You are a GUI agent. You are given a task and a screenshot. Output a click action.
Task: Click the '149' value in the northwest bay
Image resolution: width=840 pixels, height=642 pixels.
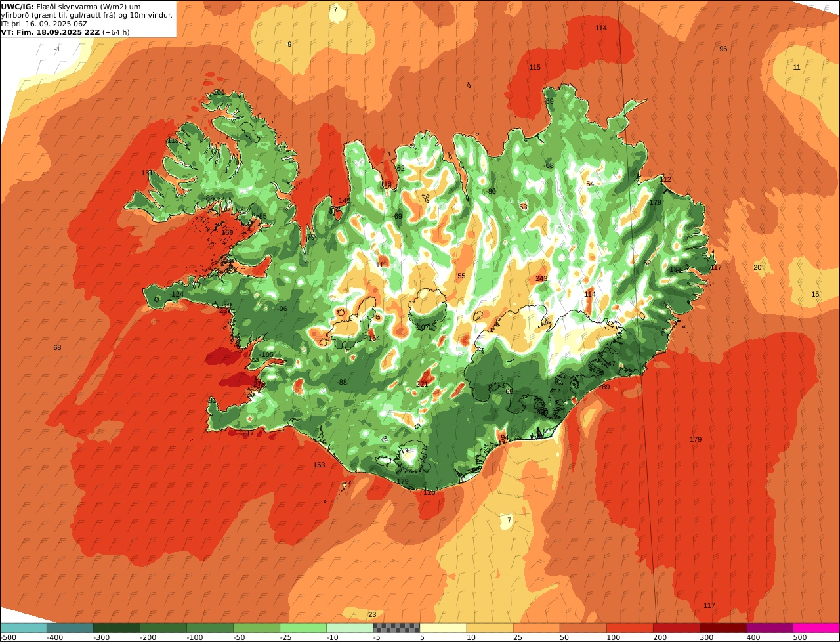(x=345, y=201)
